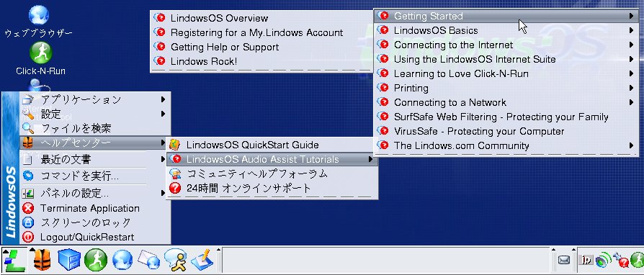Viewport: 644px width, 275px height.
Task: Open the notepad with pencil panel icon
Action: click(x=202, y=260)
